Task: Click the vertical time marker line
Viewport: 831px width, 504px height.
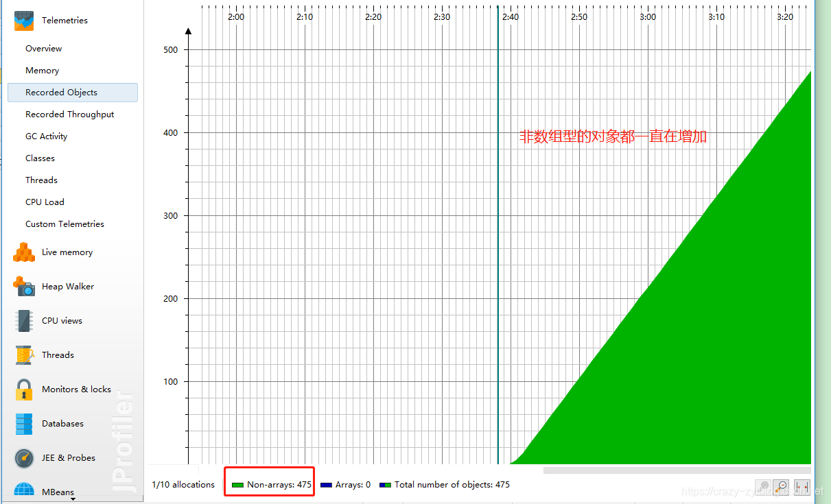Action: click(x=498, y=233)
